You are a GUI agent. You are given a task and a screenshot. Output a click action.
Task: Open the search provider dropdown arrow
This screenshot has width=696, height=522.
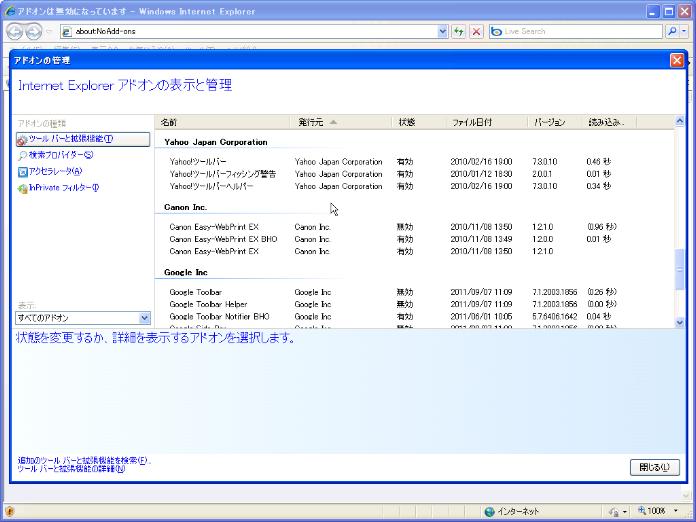pyautogui.click(x=684, y=32)
